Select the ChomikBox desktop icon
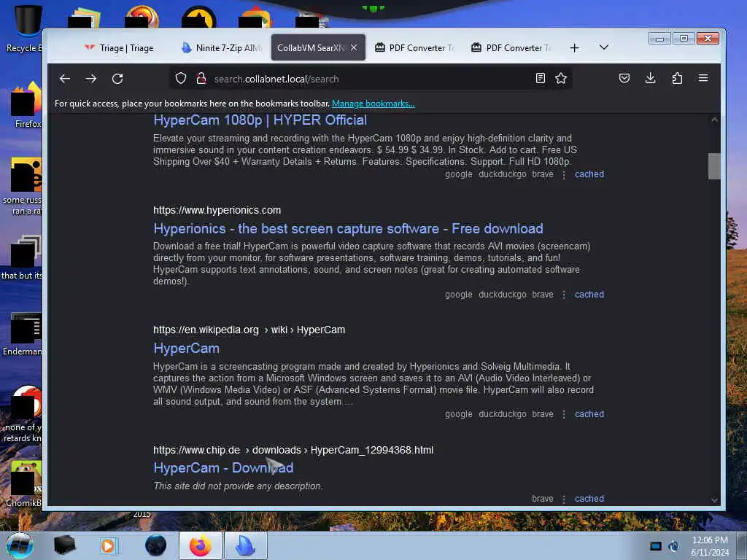Image resolution: width=747 pixels, height=560 pixels. pyautogui.click(x=25, y=484)
